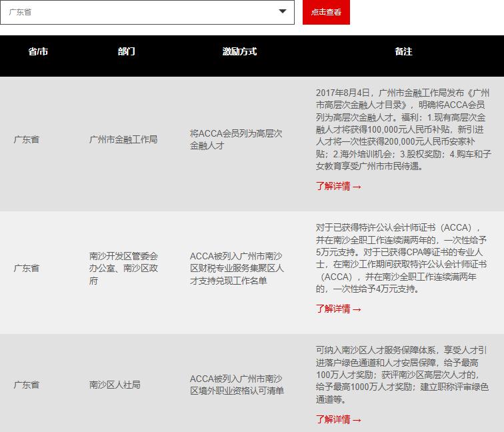Click 境外职业资格认可清单 incentive cell
This screenshot has height=432, width=504.
[237, 385]
